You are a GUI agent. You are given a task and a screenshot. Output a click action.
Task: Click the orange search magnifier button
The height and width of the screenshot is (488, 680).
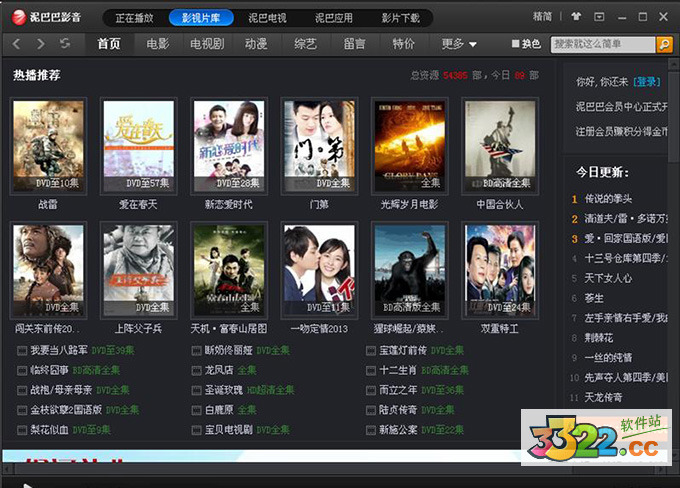(x=664, y=44)
